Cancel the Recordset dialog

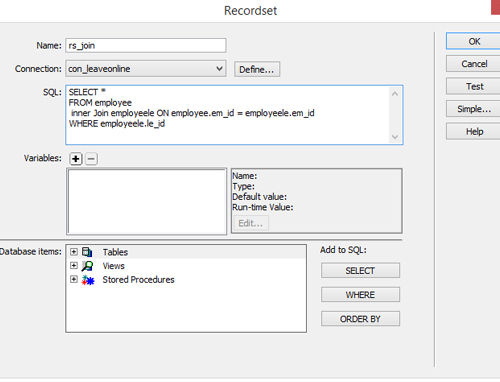473,64
